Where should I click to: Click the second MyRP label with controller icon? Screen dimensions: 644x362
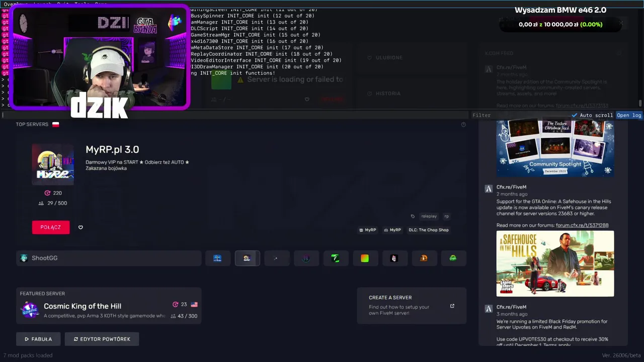(x=392, y=230)
